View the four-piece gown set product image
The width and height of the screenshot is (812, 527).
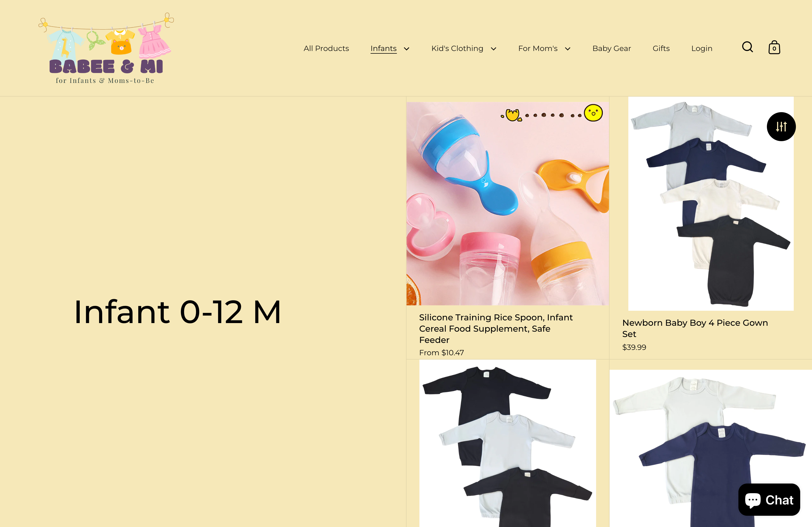pos(711,203)
